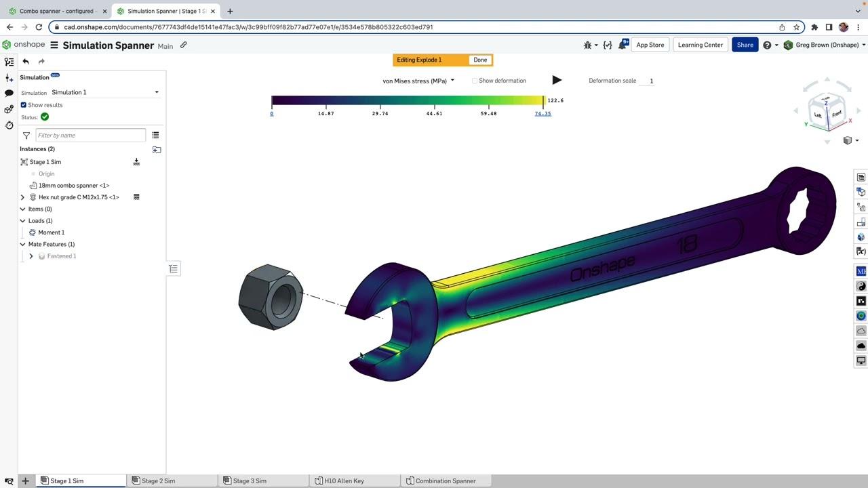Open the stopwatch performance icon
868x488 pixels.
[x=9, y=125]
